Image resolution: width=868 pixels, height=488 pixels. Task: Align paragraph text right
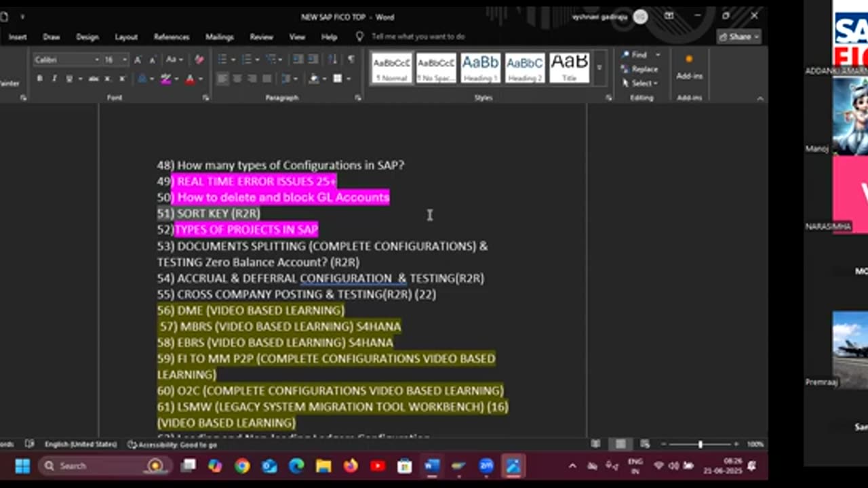coord(252,79)
